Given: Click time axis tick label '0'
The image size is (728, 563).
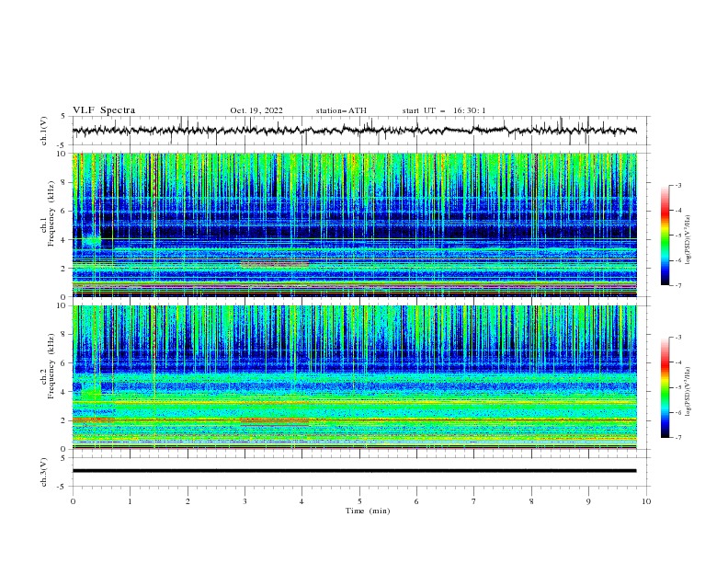Looking at the screenshot, I should point(73,501).
